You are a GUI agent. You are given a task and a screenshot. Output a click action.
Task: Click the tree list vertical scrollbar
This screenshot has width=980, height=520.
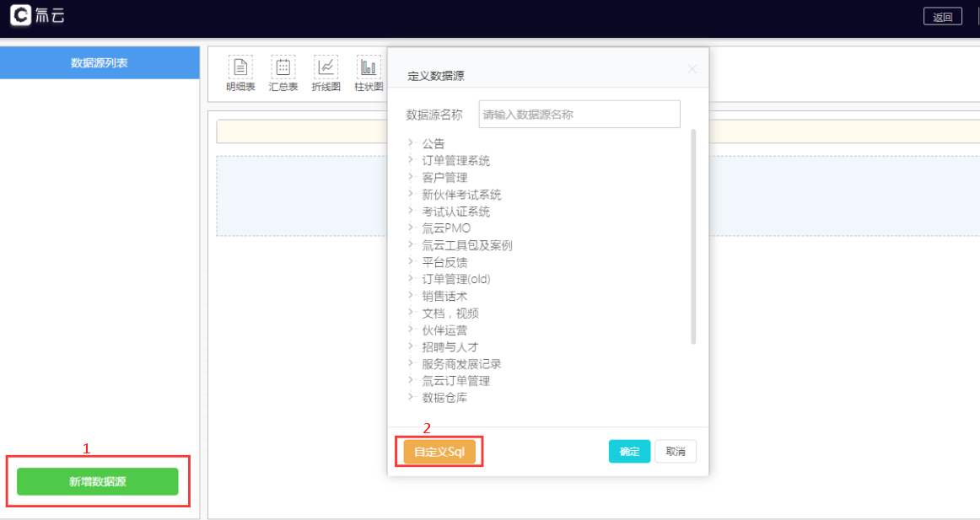pyautogui.click(x=693, y=236)
